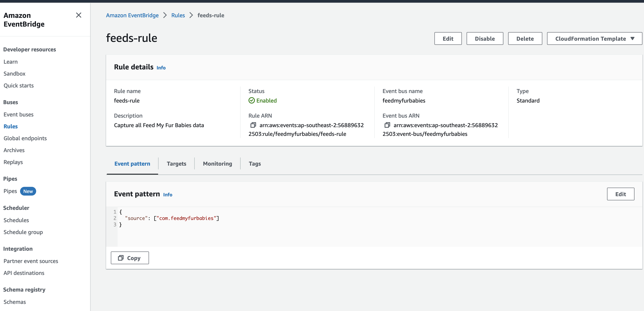
Task: Go to Amazon EventBridge breadcrumb link
Action: 132,15
